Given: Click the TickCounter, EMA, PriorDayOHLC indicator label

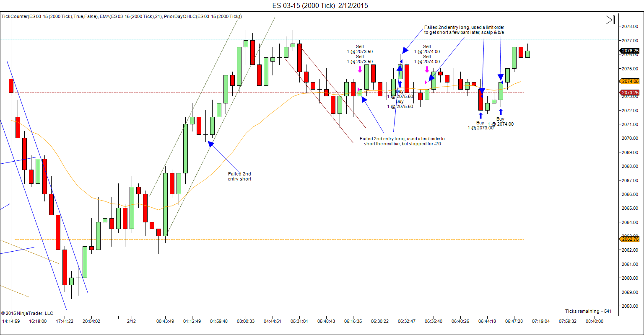Looking at the screenshot, I should tap(122, 16).
